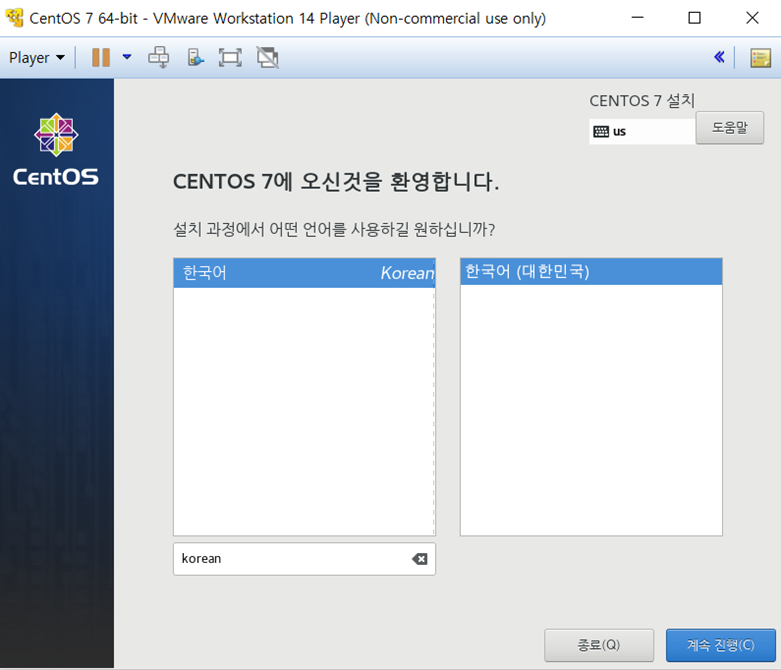Open the Player menu

point(37,58)
